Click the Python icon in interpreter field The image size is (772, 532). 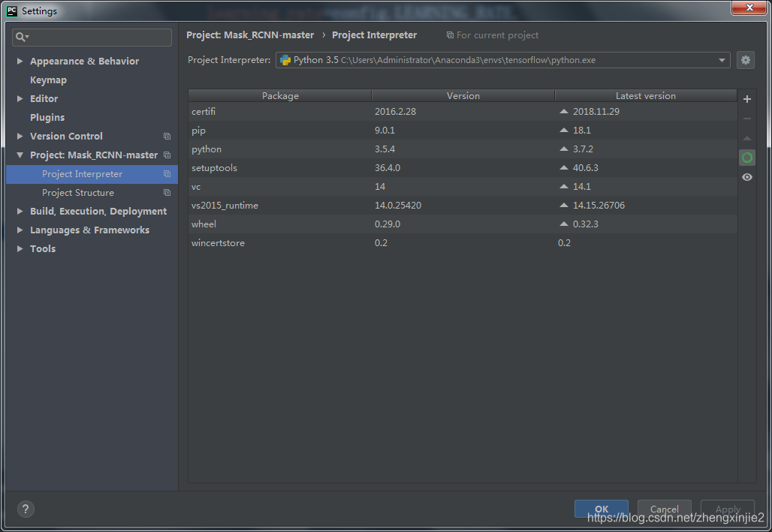click(x=285, y=60)
